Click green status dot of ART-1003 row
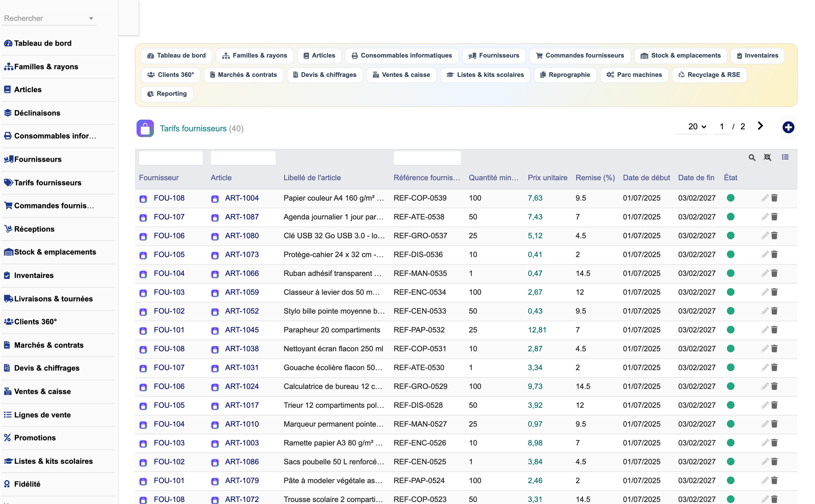The height and width of the screenshot is (504, 815). point(730,443)
